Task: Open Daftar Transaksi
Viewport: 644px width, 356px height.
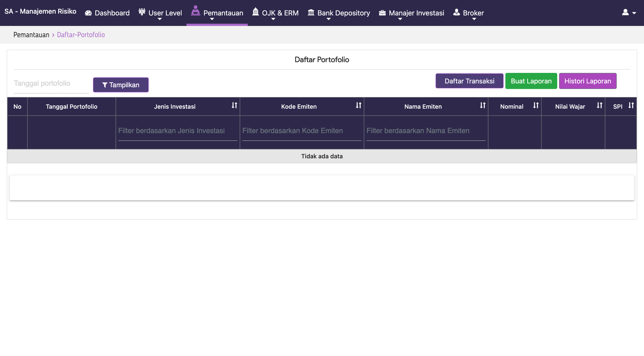Action: pyautogui.click(x=469, y=81)
